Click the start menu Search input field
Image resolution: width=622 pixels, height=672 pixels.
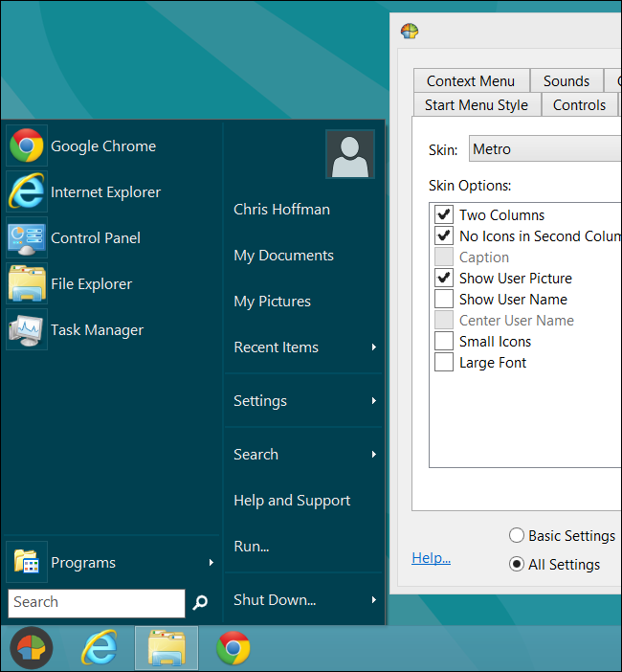click(97, 602)
